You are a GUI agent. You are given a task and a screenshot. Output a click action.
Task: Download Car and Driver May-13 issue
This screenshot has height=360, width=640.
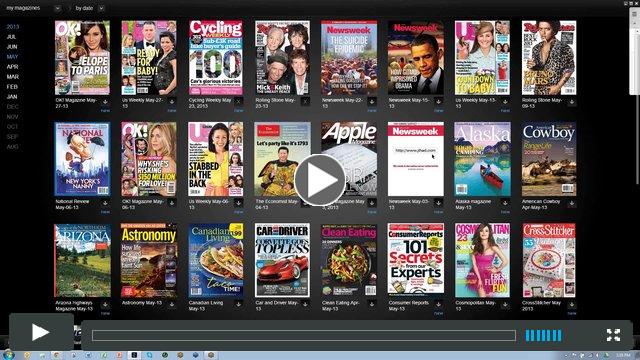click(x=305, y=304)
